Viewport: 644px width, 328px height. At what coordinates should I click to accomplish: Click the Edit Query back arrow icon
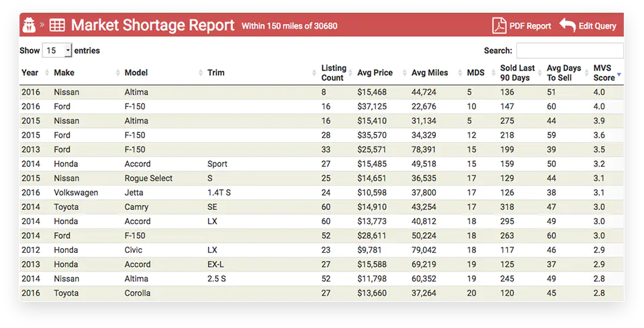(x=567, y=25)
